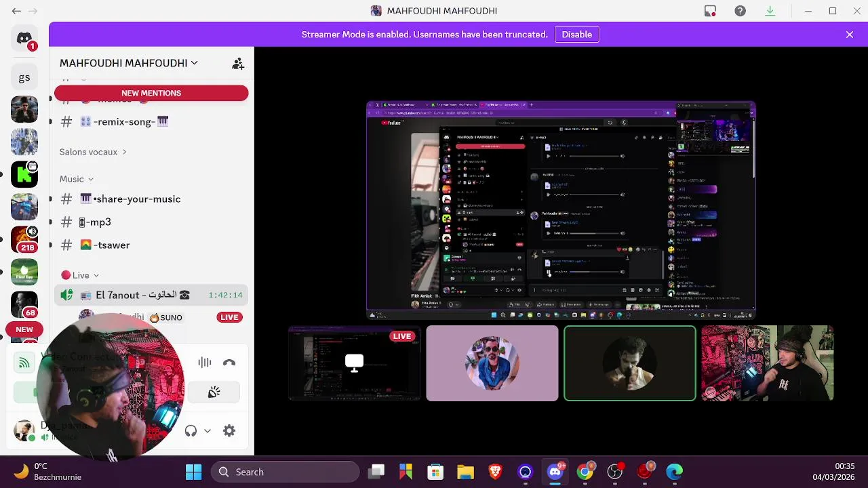The width and height of the screenshot is (868, 488).
Task: Click the LIVE badge beside SUNO user
Action: click(229, 317)
